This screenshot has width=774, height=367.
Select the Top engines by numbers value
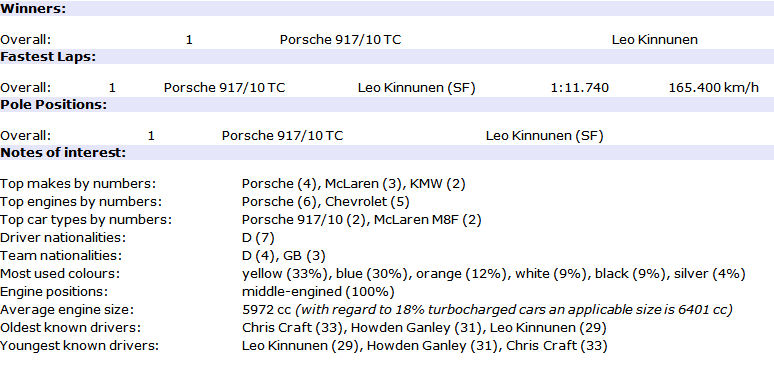pos(326,202)
